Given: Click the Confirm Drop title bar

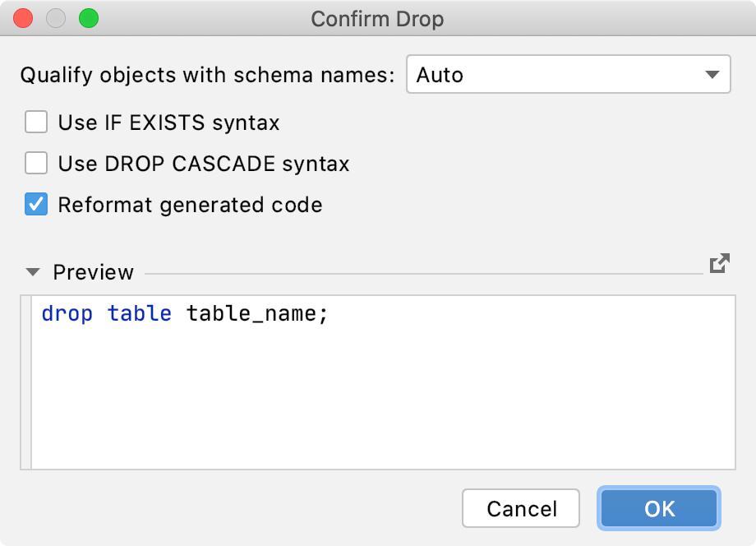Looking at the screenshot, I should (378, 18).
